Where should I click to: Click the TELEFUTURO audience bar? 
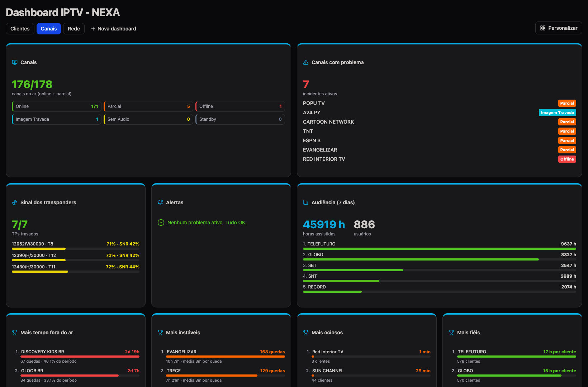[440, 249]
